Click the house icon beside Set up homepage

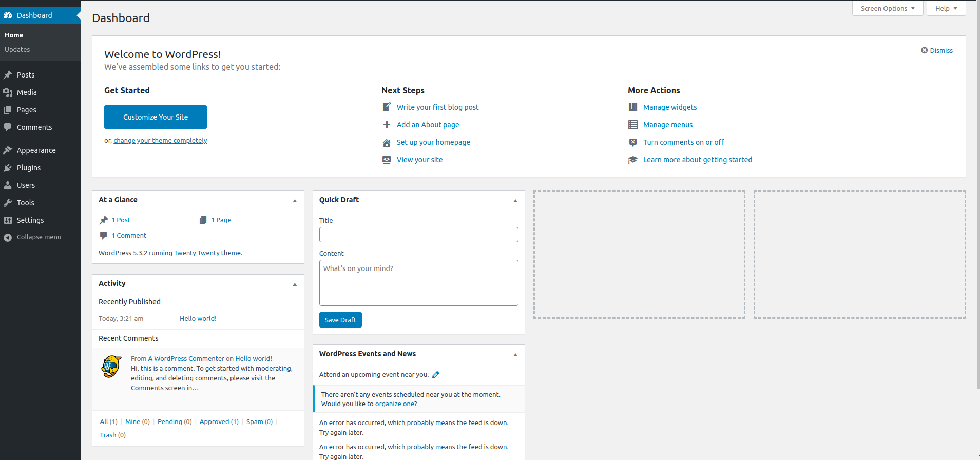(387, 142)
